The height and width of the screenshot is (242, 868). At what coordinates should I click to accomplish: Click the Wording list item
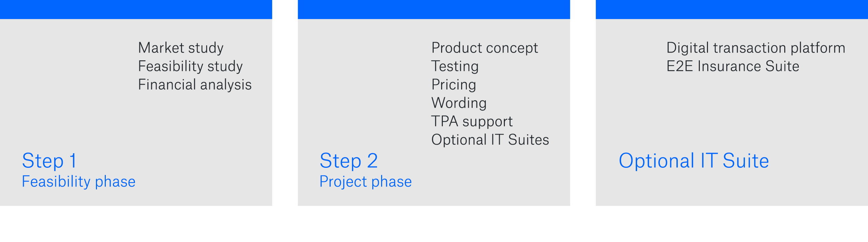[459, 103]
